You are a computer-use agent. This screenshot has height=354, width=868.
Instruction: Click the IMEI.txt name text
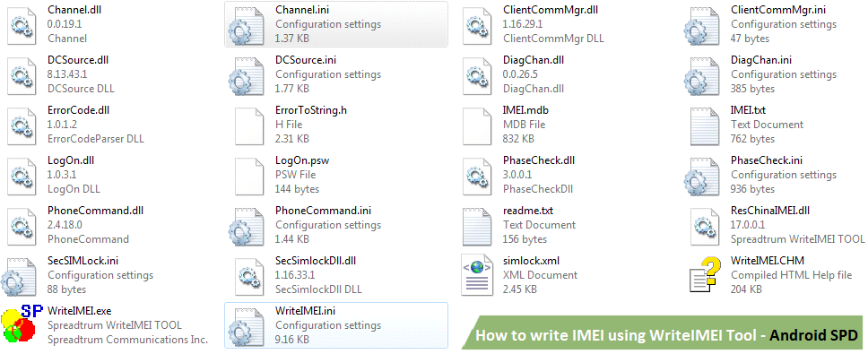749,110
